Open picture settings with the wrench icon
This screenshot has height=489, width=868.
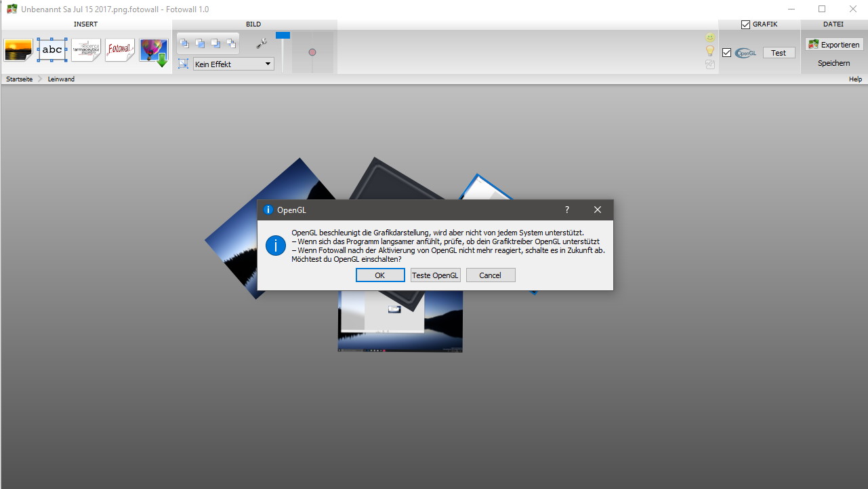coord(262,43)
